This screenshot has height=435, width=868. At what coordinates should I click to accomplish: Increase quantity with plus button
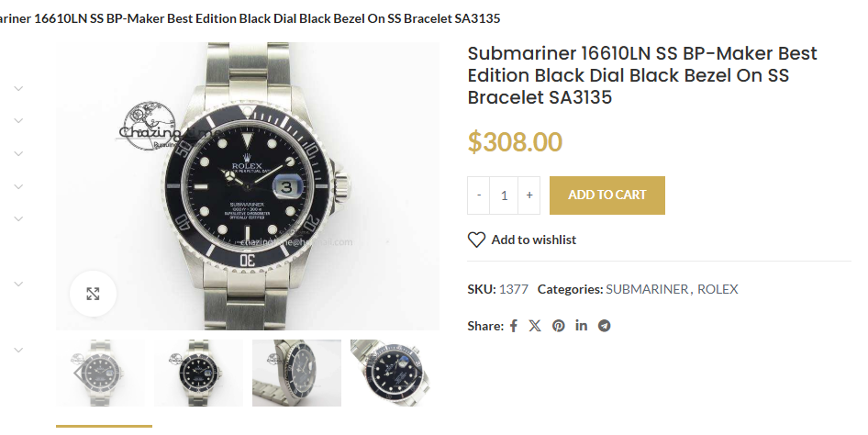(529, 195)
